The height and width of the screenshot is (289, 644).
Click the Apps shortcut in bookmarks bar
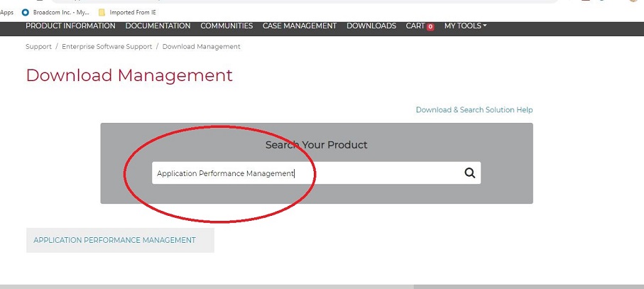(x=6, y=12)
